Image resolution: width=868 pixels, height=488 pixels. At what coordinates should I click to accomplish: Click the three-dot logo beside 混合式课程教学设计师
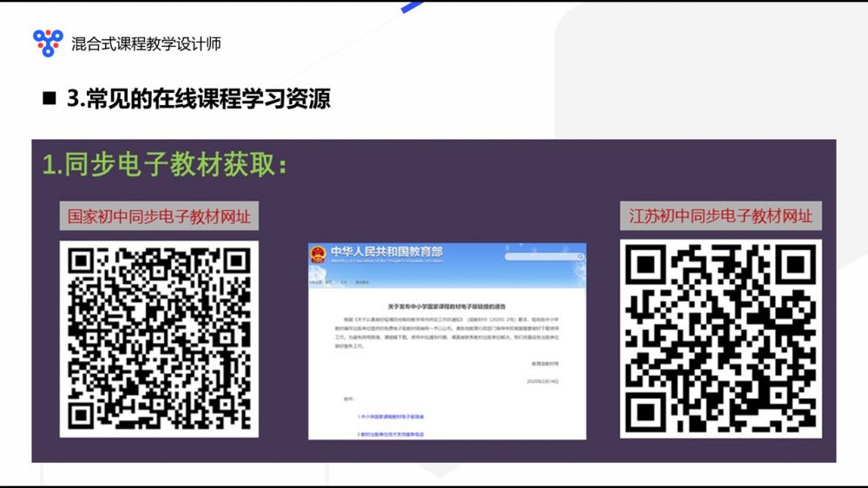pyautogui.click(x=48, y=43)
